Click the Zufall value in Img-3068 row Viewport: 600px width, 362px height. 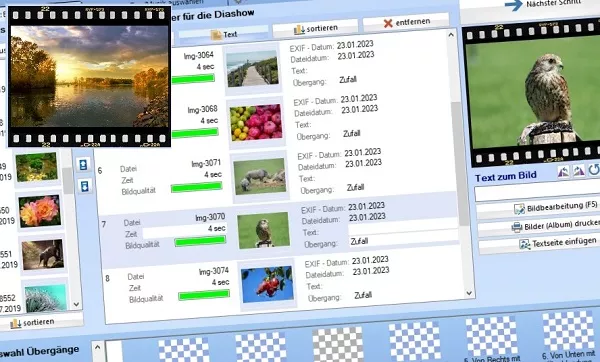pyautogui.click(x=352, y=134)
